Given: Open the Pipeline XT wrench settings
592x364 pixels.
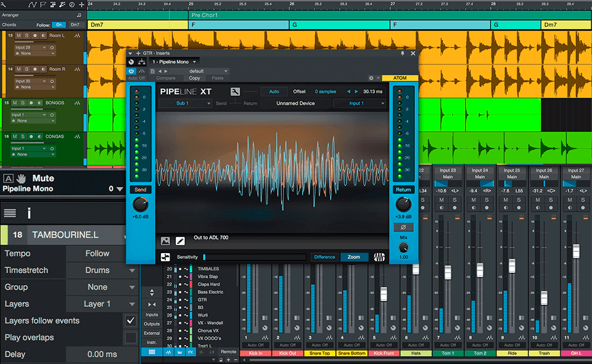Looking at the screenshot, I should coord(234,91).
